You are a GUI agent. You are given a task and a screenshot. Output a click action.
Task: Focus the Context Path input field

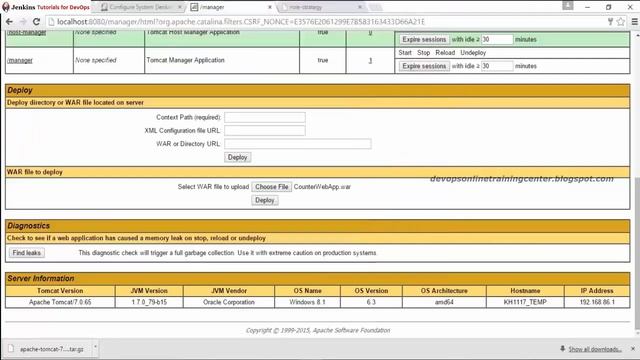[x=264, y=118]
